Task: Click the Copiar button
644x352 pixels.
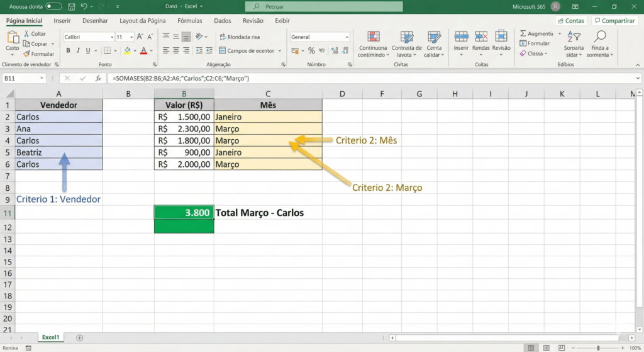Action: 36,43
